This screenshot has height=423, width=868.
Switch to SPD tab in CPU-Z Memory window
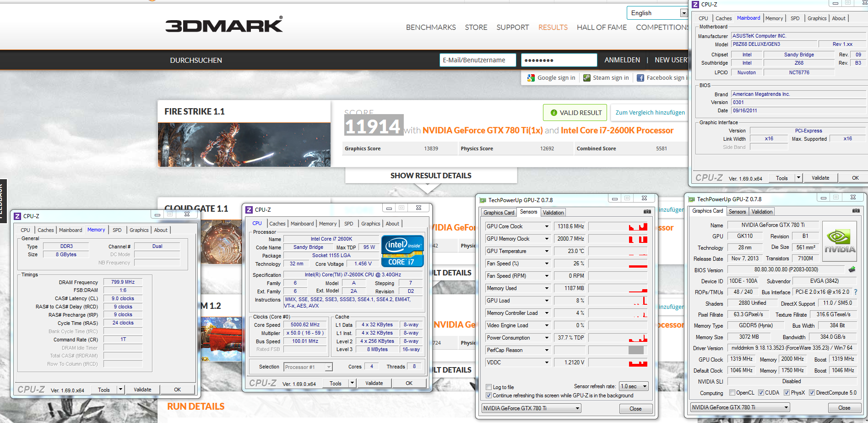[117, 230]
